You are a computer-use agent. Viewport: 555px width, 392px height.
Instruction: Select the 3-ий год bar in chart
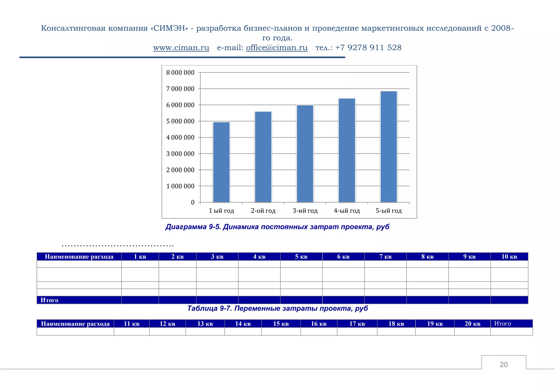point(305,153)
